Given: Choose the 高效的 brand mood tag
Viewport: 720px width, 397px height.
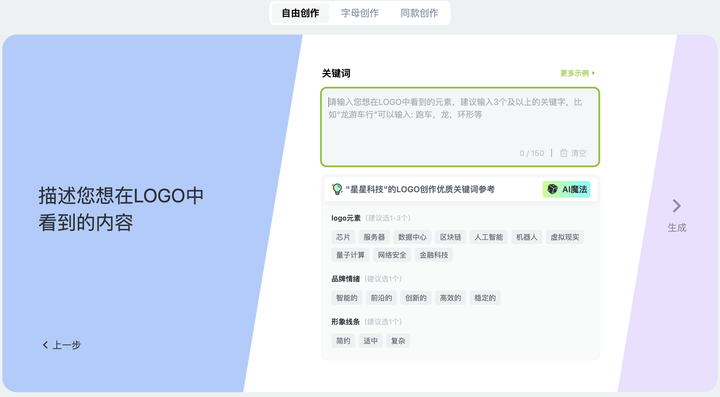Looking at the screenshot, I should [450, 298].
